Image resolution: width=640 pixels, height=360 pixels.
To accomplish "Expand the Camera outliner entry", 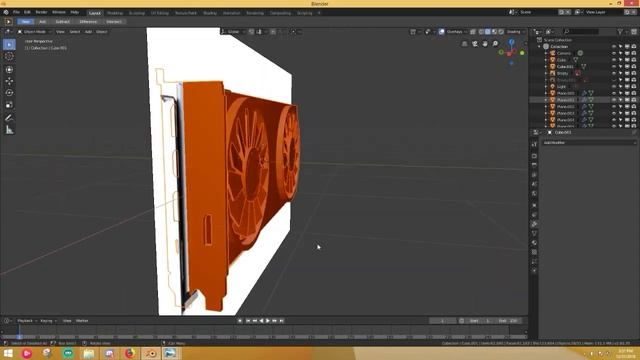I will pyautogui.click(x=546, y=53).
